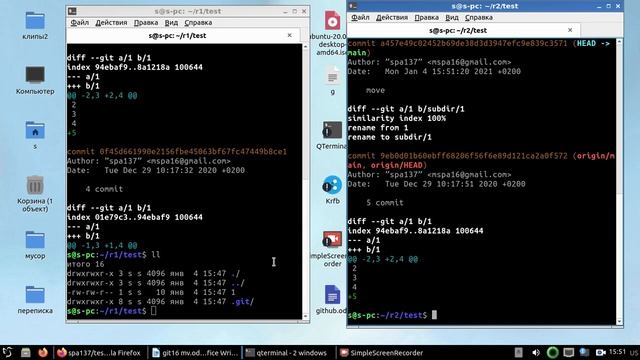Launch the Krfb desktop shortcut
640x360 pixels.
[332, 185]
